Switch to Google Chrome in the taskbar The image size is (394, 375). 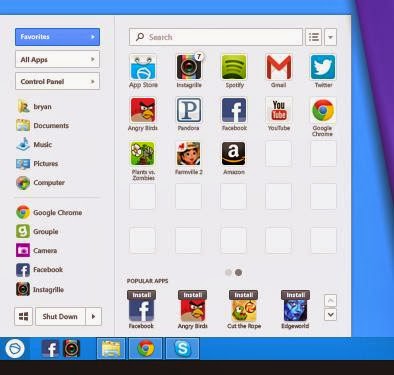(145, 349)
